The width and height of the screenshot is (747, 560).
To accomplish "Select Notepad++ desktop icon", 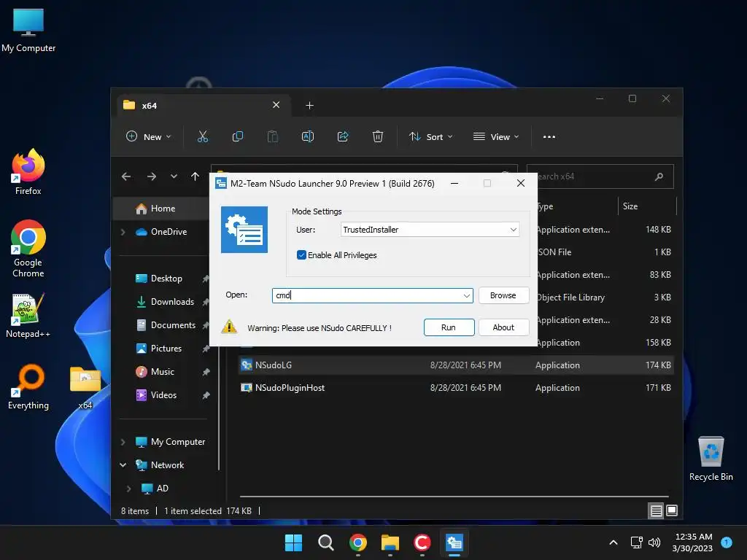I will pyautogui.click(x=28, y=315).
